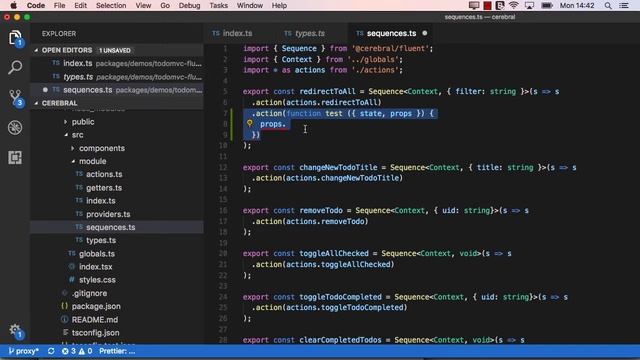
Task: Open Source Control view with 3 changes
Action: (x=15, y=98)
